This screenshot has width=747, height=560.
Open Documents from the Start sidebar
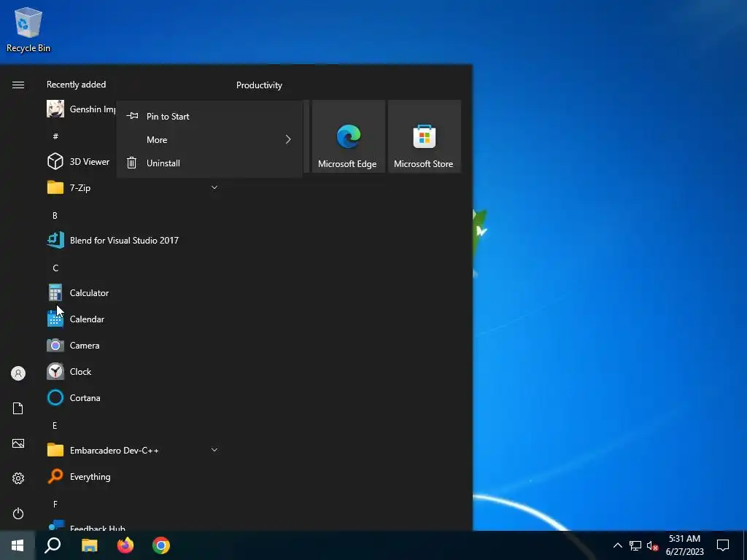(x=18, y=408)
